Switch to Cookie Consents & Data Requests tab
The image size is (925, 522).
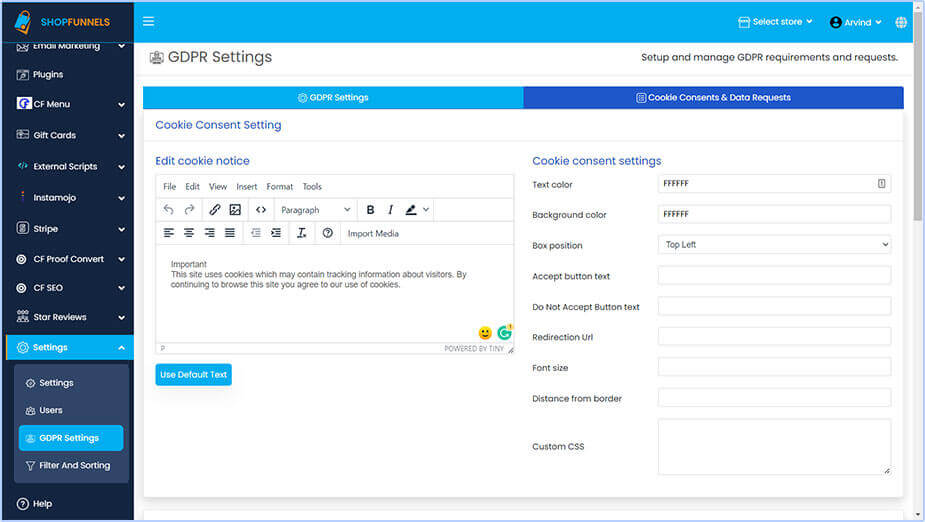713,98
